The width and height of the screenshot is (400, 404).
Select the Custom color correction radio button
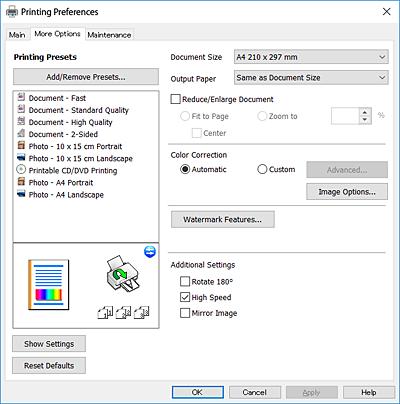[x=262, y=169]
